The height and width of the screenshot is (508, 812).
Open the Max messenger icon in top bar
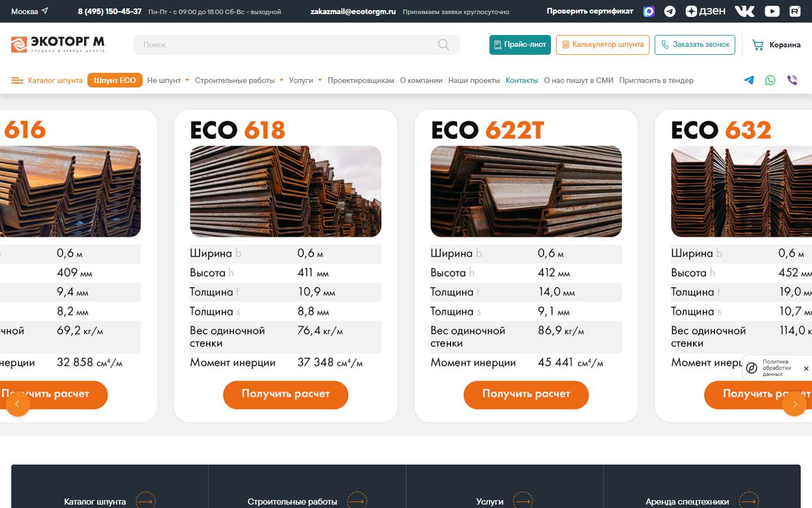(x=649, y=11)
